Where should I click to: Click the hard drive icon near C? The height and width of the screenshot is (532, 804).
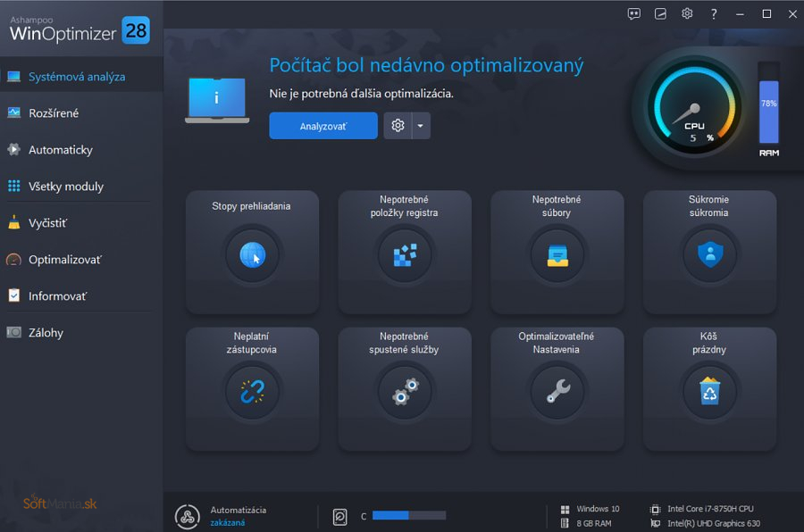point(340,517)
